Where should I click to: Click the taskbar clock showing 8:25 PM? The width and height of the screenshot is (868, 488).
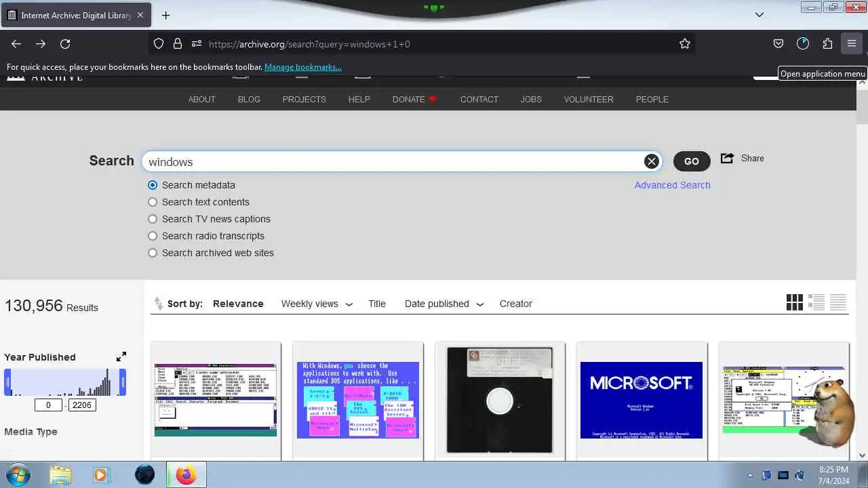833,474
